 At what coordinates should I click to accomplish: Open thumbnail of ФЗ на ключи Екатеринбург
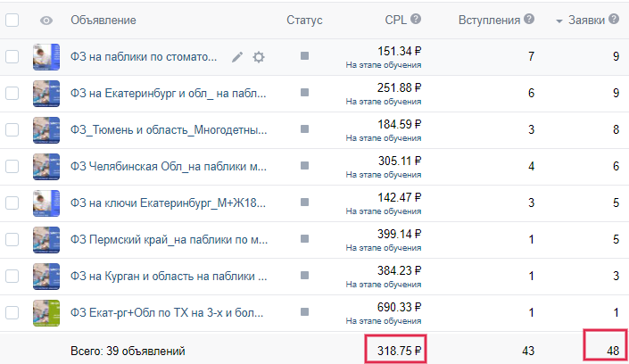click(x=46, y=203)
